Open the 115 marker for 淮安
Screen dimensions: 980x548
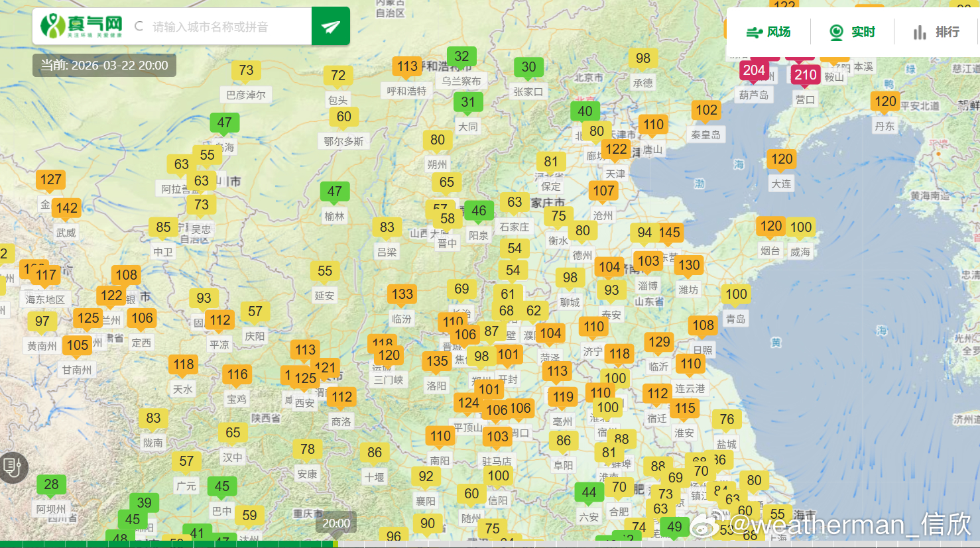(685, 408)
